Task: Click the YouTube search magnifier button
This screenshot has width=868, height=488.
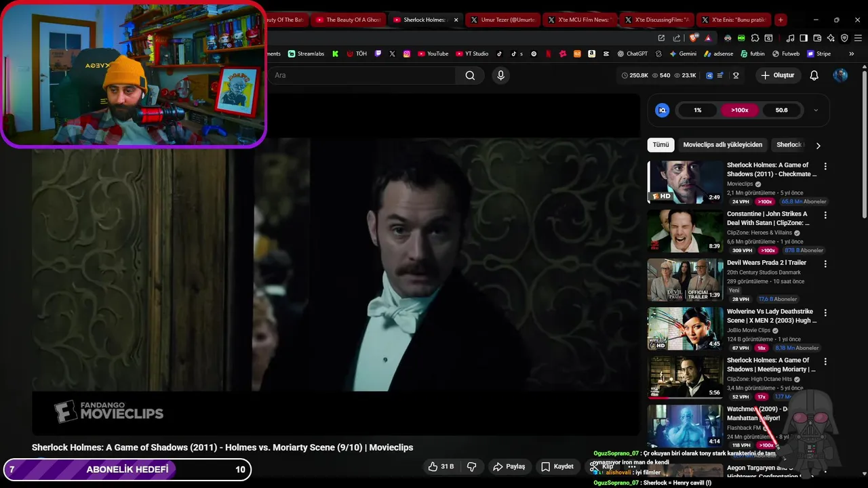Action: [470, 75]
